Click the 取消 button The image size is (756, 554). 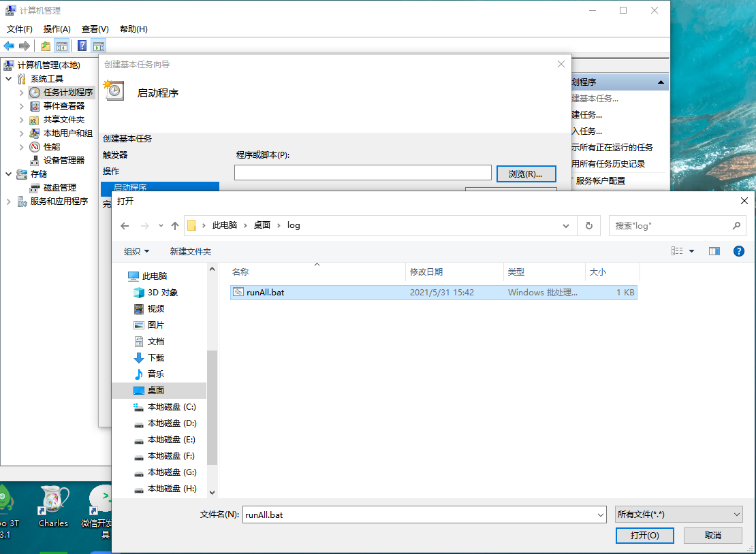point(712,536)
